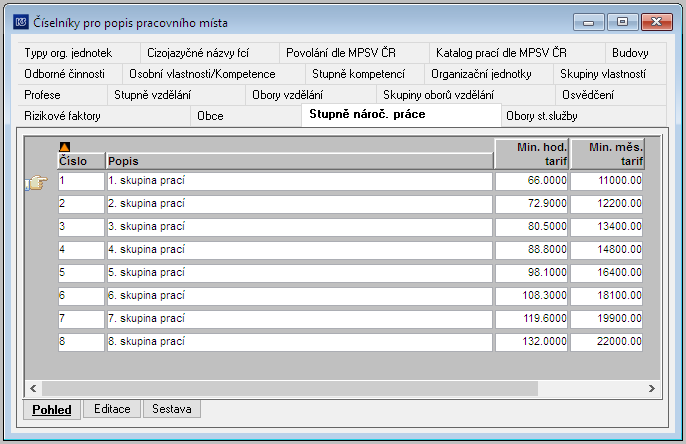Select monthly tariff cell 14800.00
The width and height of the screenshot is (686, 444).
[x=606, y=250]
